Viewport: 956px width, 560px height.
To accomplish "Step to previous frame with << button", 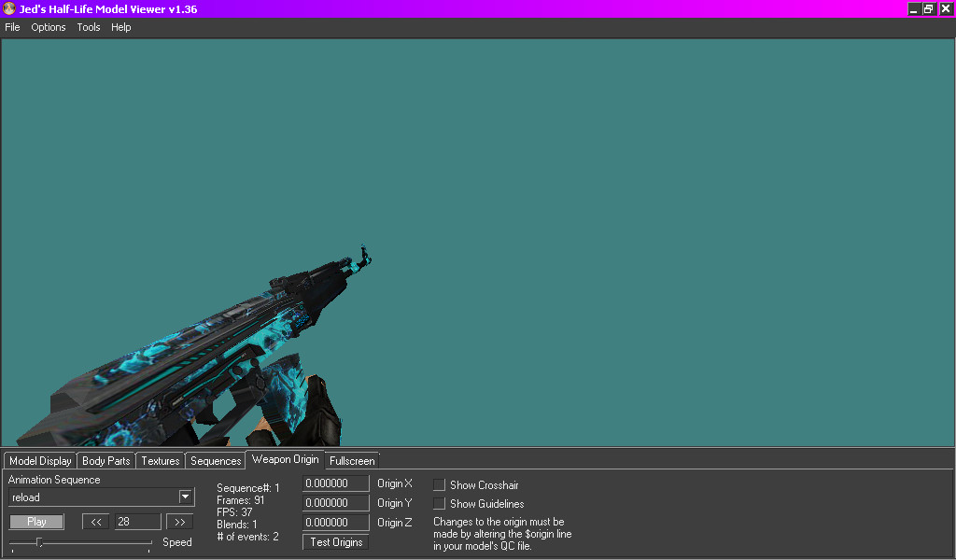I will click(x=94, y=521).
